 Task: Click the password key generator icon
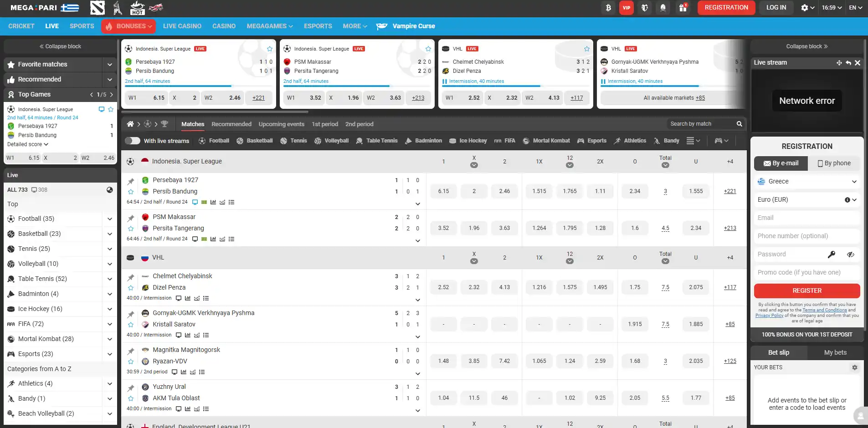832,255
